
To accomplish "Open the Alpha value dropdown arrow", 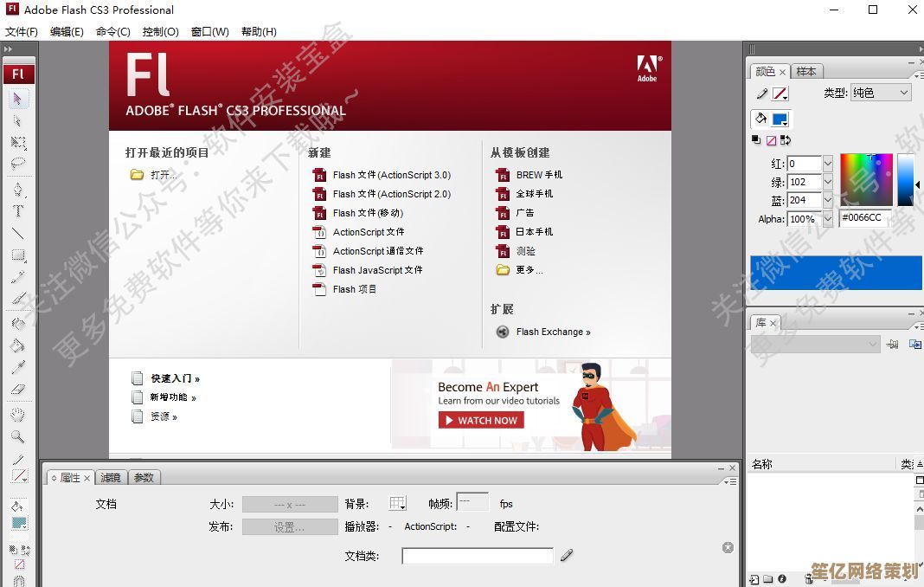I will pyautogui.click(x=828, y=219).
